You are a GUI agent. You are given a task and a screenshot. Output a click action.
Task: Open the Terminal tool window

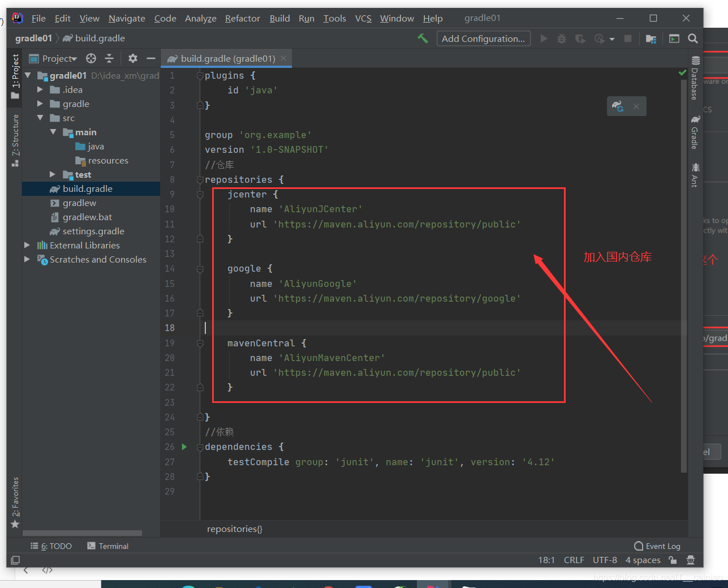pos(107,546)
